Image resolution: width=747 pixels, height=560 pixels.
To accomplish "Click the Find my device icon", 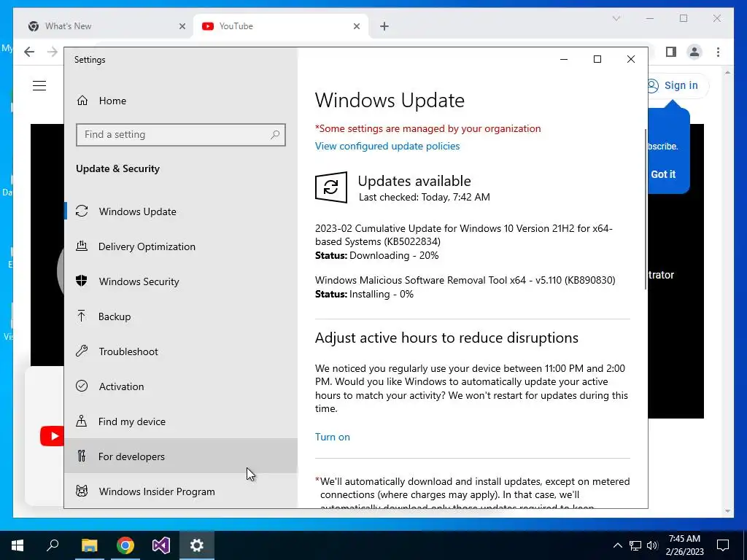I will [x=82, y=421].
